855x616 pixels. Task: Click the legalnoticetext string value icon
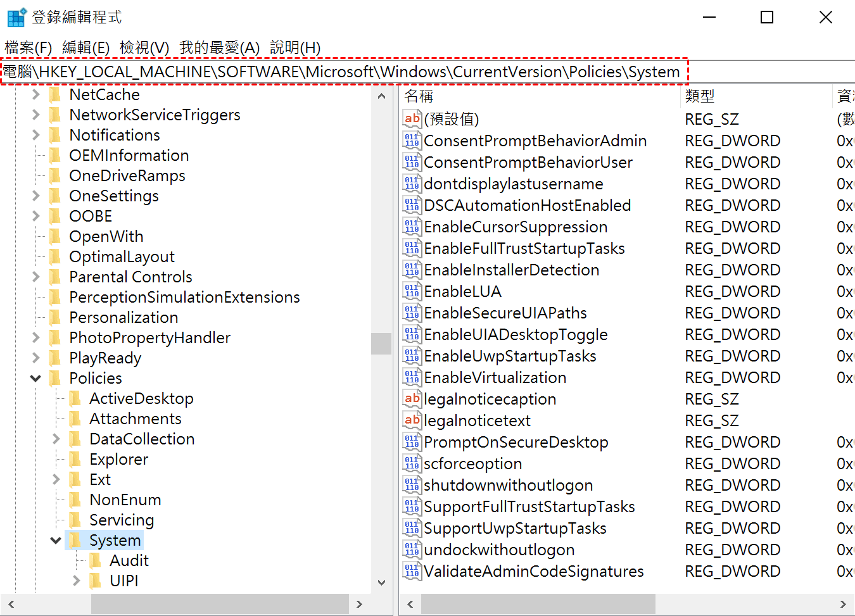point(412,420)
